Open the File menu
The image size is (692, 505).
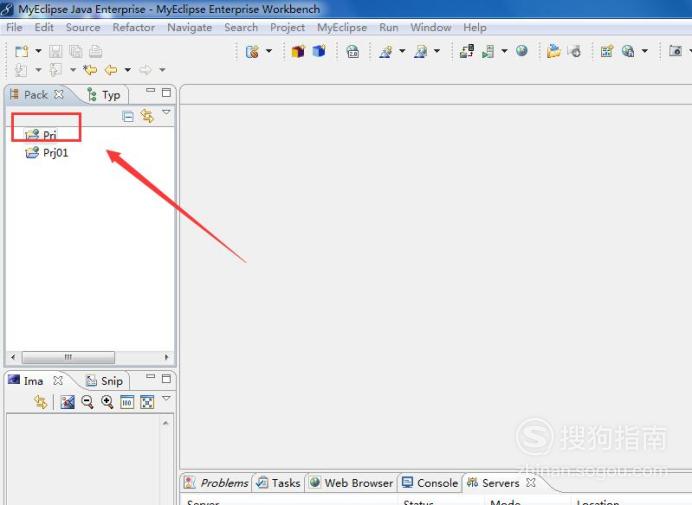click(14, 27)
